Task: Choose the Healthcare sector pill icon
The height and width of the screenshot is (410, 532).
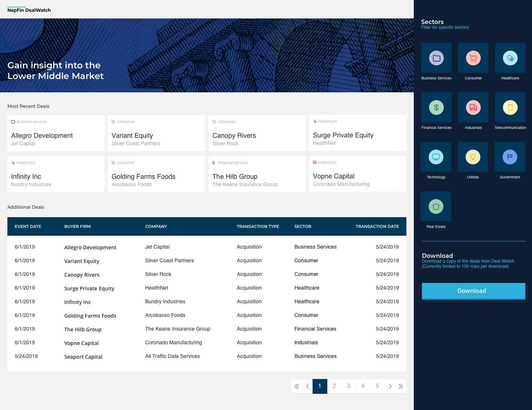Action: pyautogui.click(x=510, y=58)
